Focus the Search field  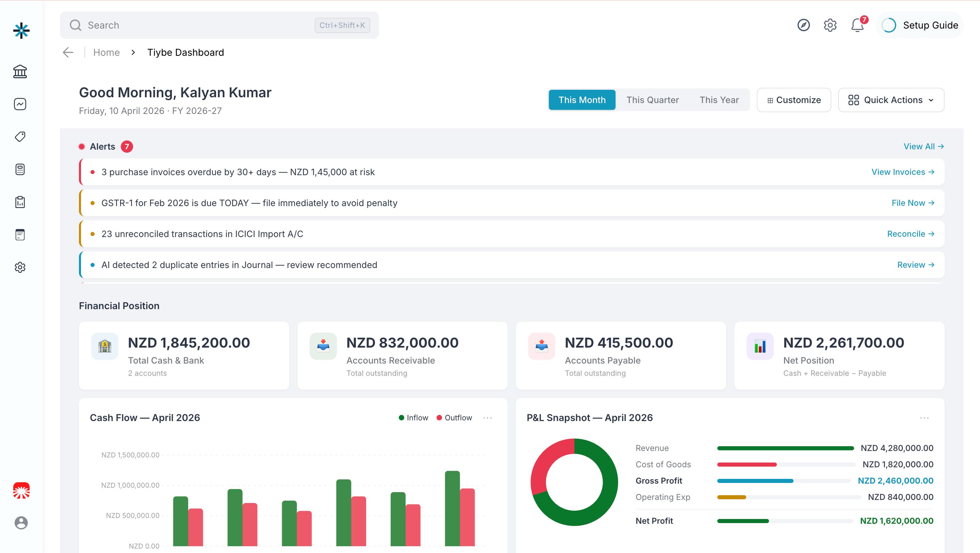pyautogui.click(x=219, y=25)
